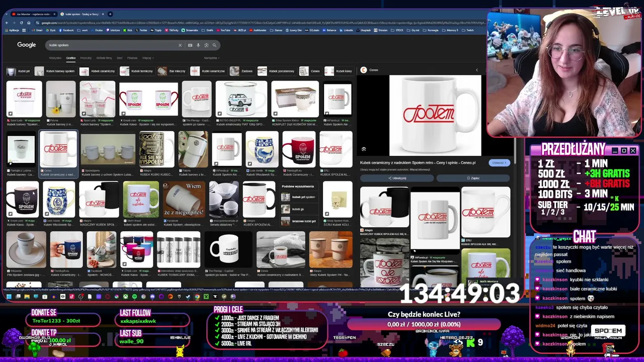Start voice search with the microphone icon

[x=198, y=45]
